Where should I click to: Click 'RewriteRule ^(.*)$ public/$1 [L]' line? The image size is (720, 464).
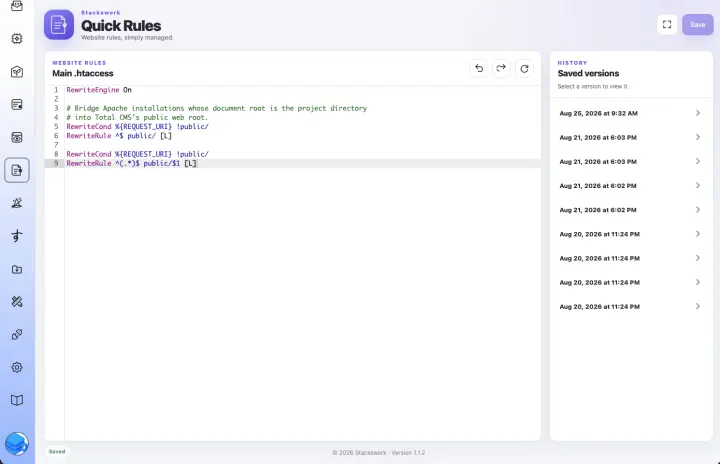[131, 163]
